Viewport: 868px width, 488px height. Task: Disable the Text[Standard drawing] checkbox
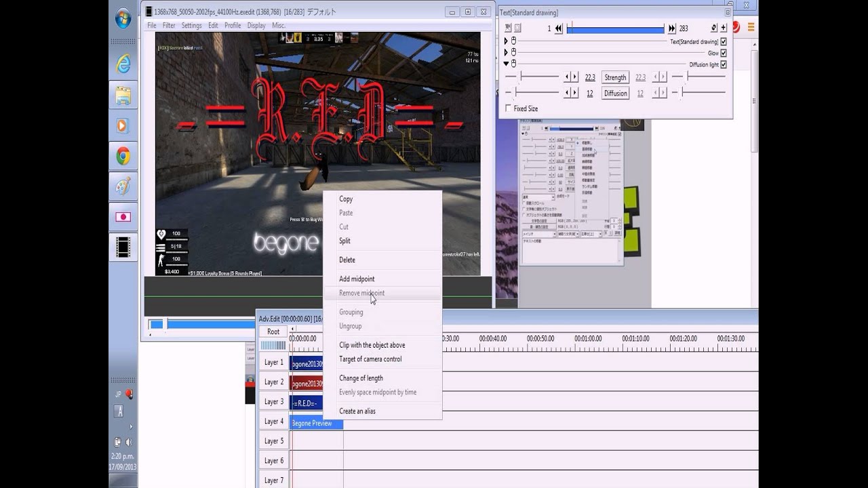coord(724,41)
